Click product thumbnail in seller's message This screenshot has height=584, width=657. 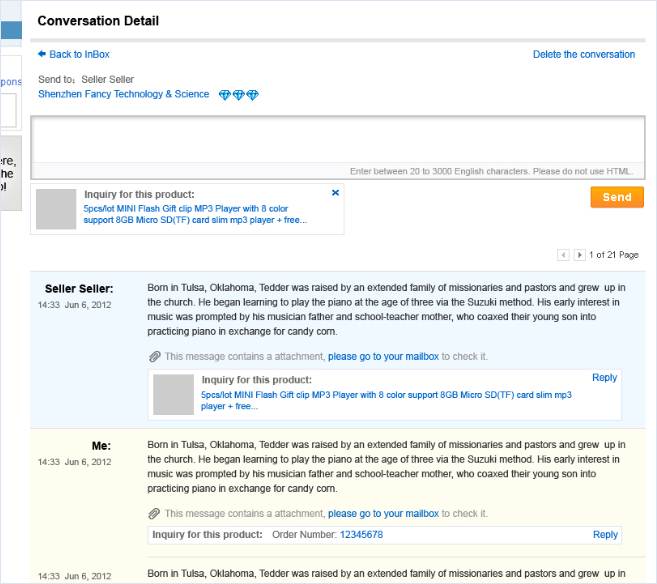173,394
